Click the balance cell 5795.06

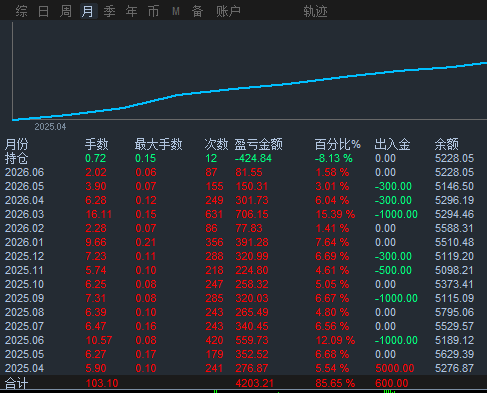pos(454,312)
